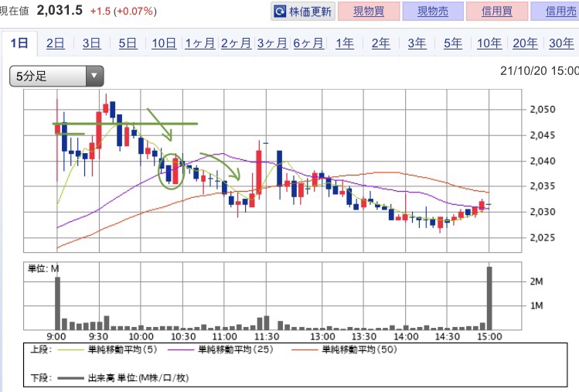The height and width of the screenshot is (392, 579).
Task: Switch to the 2日 period tab
Action: click(x=56, y=43)
